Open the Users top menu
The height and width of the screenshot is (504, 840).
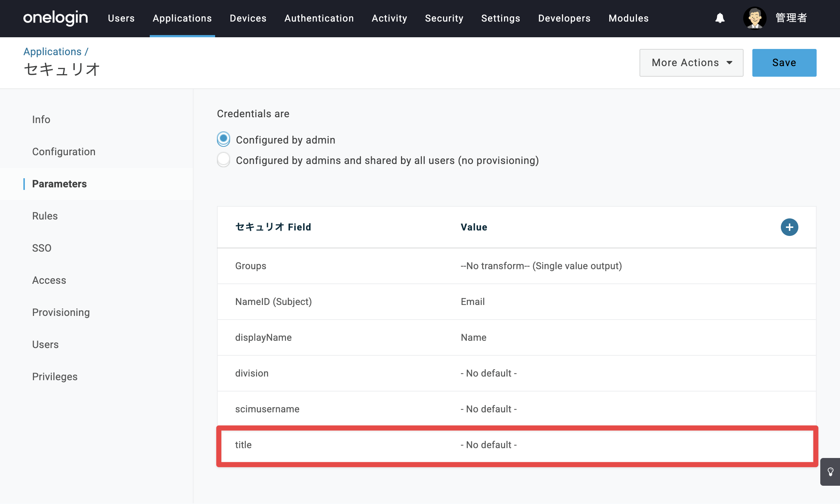point(121,18)
